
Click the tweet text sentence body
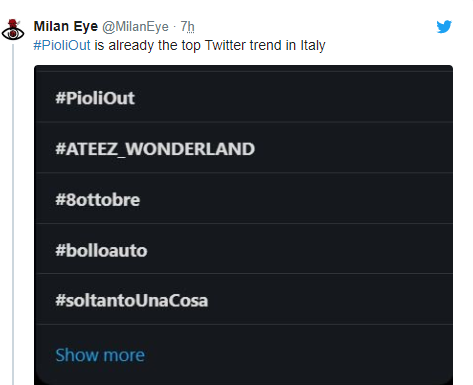pos(179,46)
